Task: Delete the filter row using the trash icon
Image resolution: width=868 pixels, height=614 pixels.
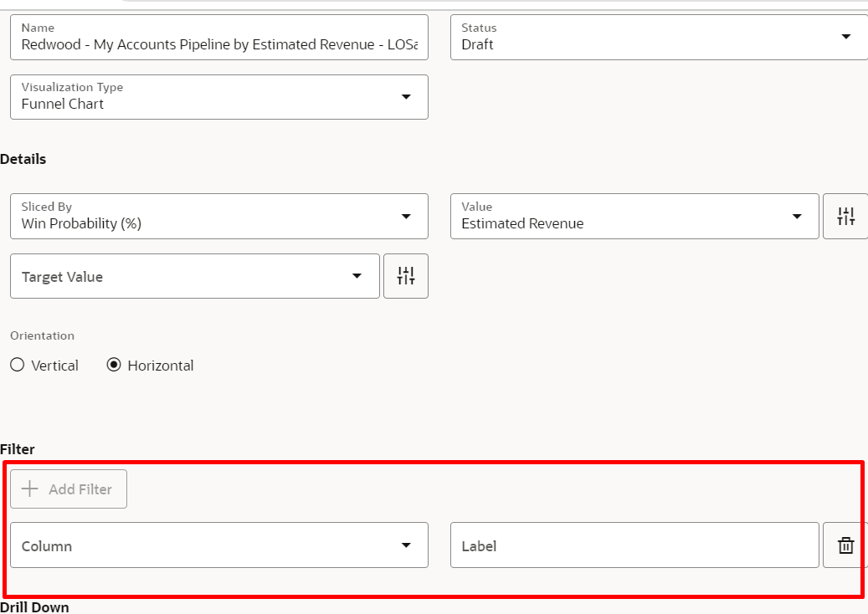Action: coord(845,545)
